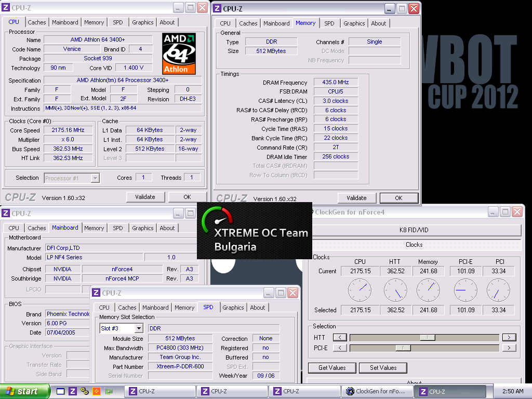Click the Selected CPU clock field 2175.15
This screenshot has height=399, width=532.
pos(361,310)
